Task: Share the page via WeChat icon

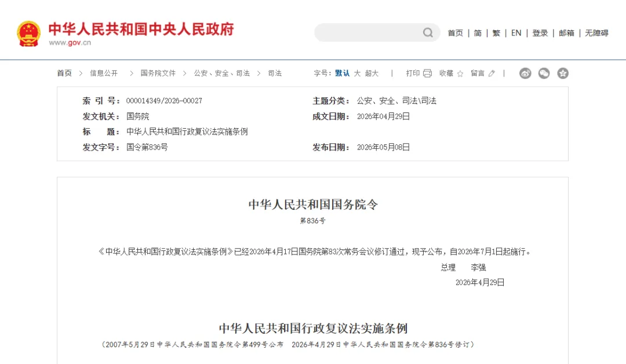Action: (x=544, y=73)
